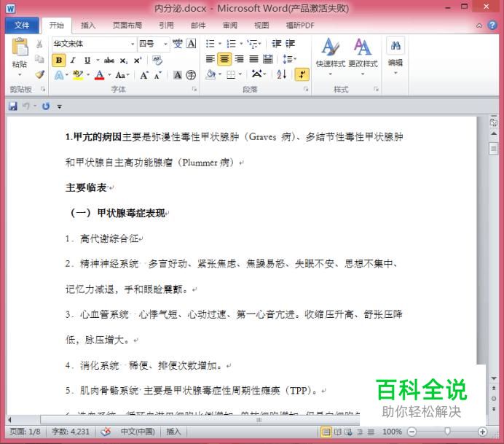Click the Copy icon

[x=39, y=59]
